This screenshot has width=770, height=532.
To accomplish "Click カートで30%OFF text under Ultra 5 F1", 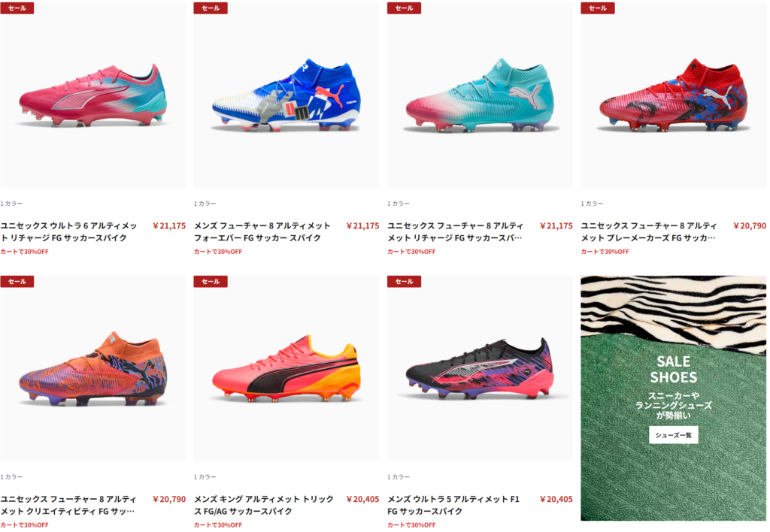I will pos(411,524).
